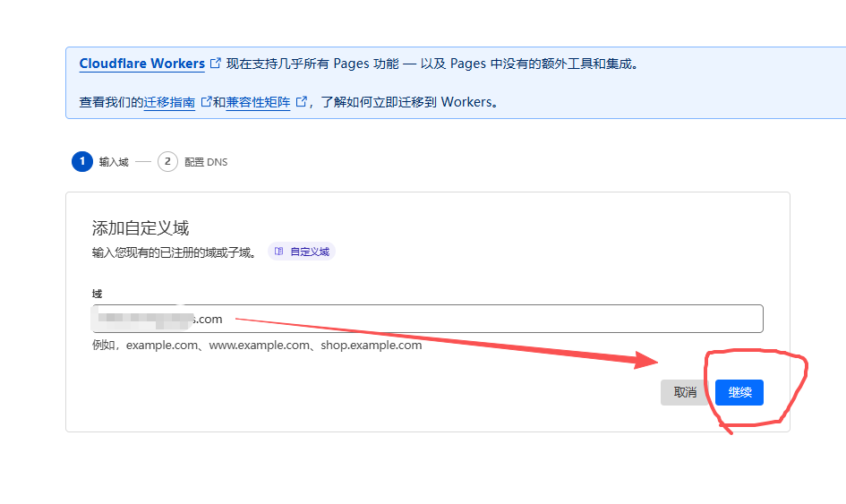
Task: Click the 域 label above the input
Action: (x=97, y=294)
